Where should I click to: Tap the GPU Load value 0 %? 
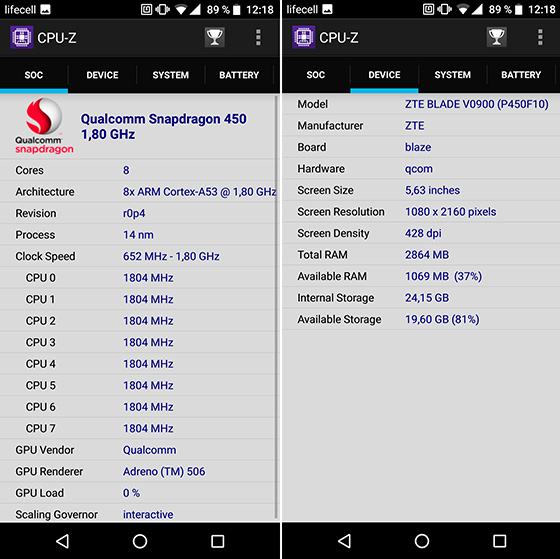click(131, 493)
